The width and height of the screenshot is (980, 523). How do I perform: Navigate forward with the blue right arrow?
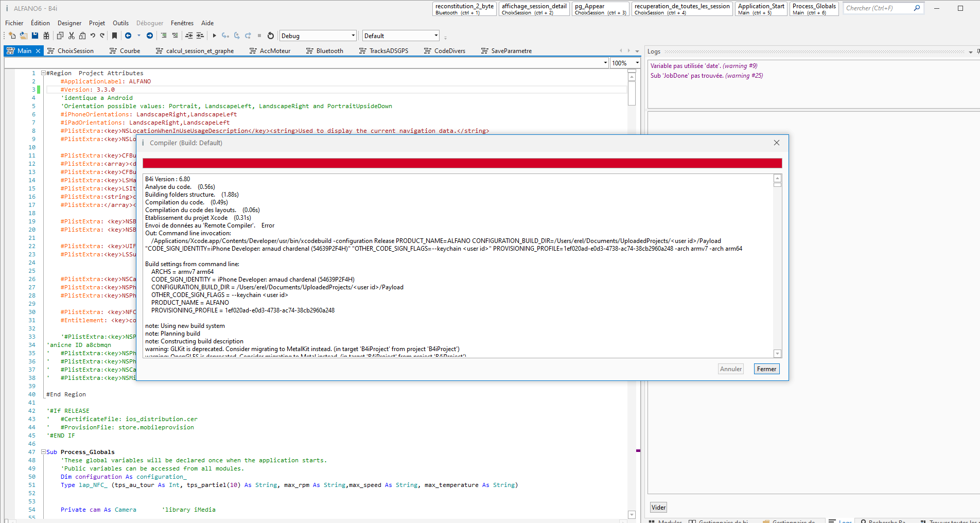click(x=150, y=36)
